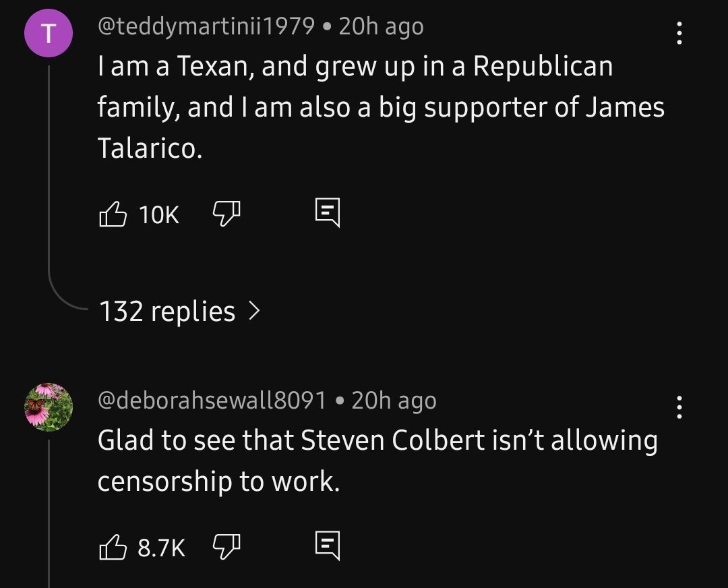The height and width of the screenshot is (588, 728).
Task: Click the timestamp on deborahsewall8091's comment
Action: click(x=394, y=401)
